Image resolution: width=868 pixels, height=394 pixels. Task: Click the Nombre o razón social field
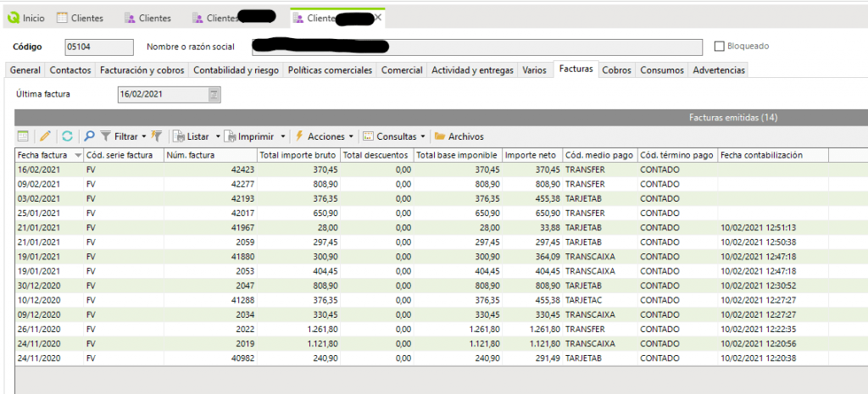point(476,47)
